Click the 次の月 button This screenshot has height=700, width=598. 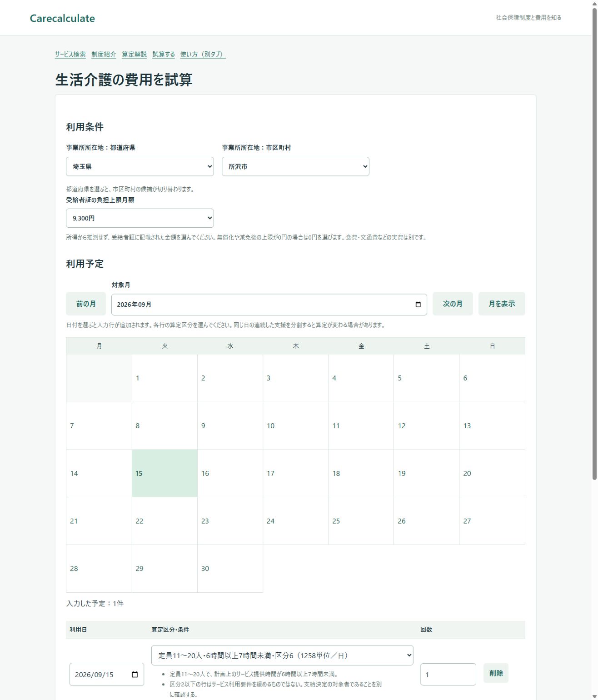click(453, 304)
